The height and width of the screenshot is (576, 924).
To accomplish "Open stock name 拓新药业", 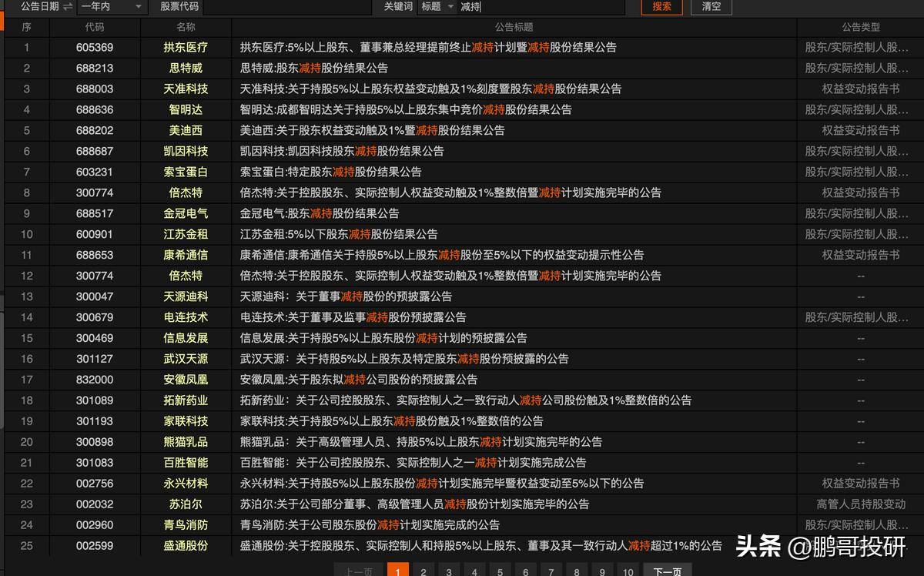I will tap(186, 400).
